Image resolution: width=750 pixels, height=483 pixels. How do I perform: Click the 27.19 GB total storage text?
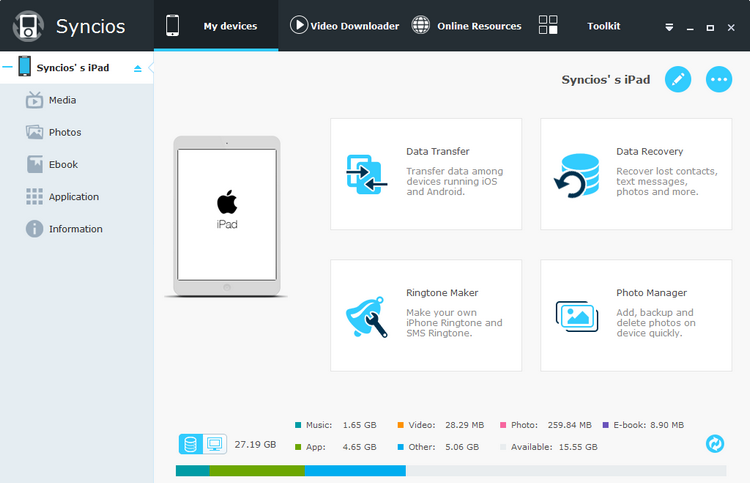[x=255, y=444]
